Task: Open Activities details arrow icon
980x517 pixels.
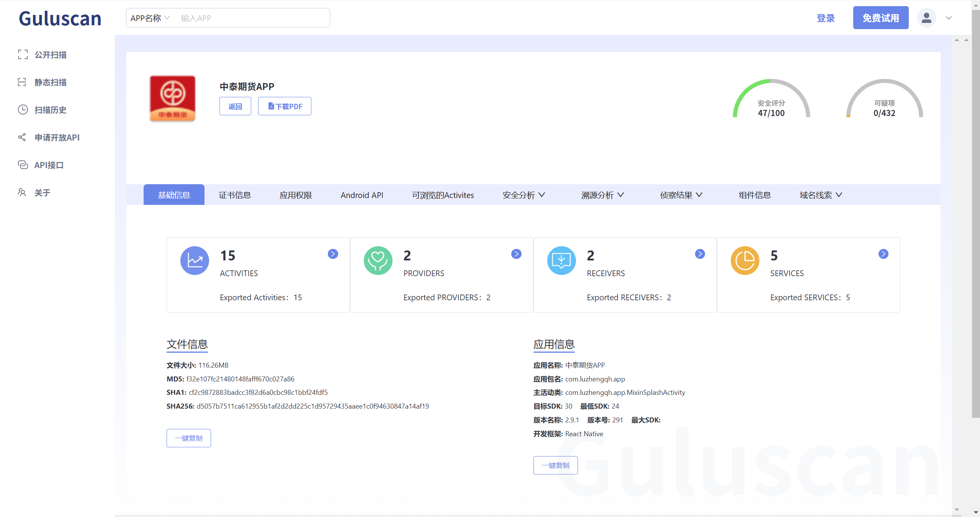Action: pos(333,254)
